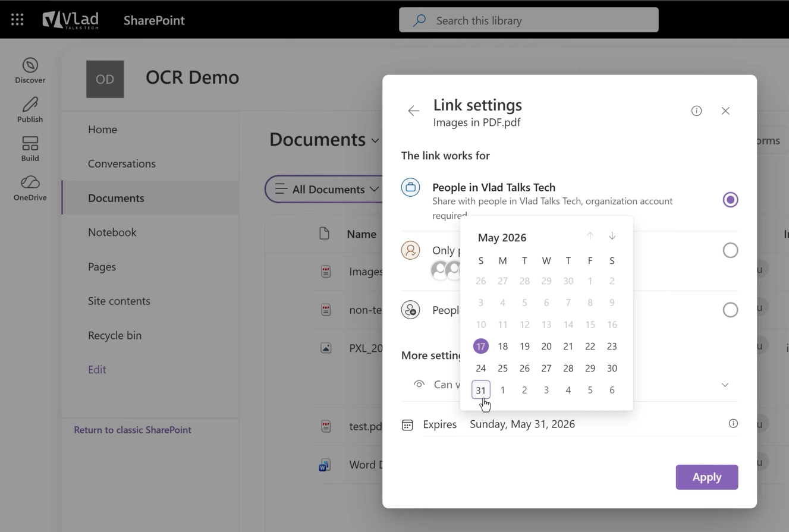
Task: Click Return to classic SharePoint link
Action: (133, 430)
